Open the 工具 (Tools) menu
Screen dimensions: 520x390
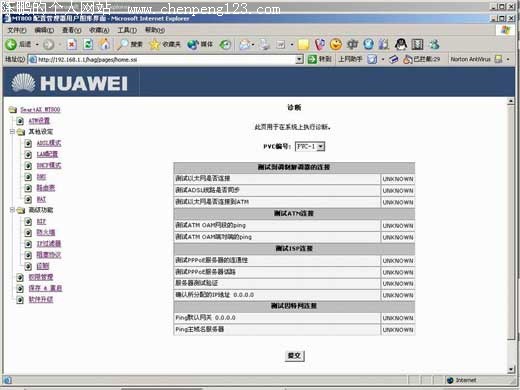[x=127, y=30]
